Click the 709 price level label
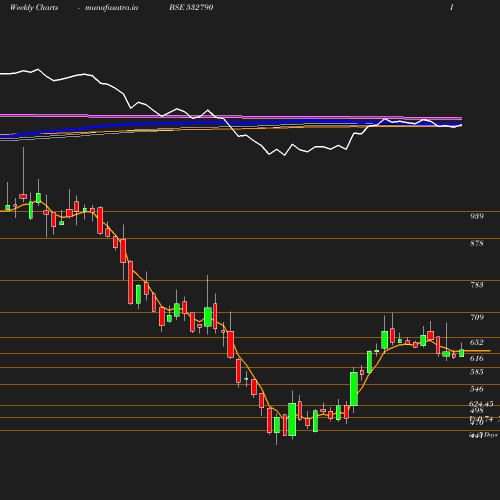Screen dimensions: 500x500 click(x=477, y=317)
